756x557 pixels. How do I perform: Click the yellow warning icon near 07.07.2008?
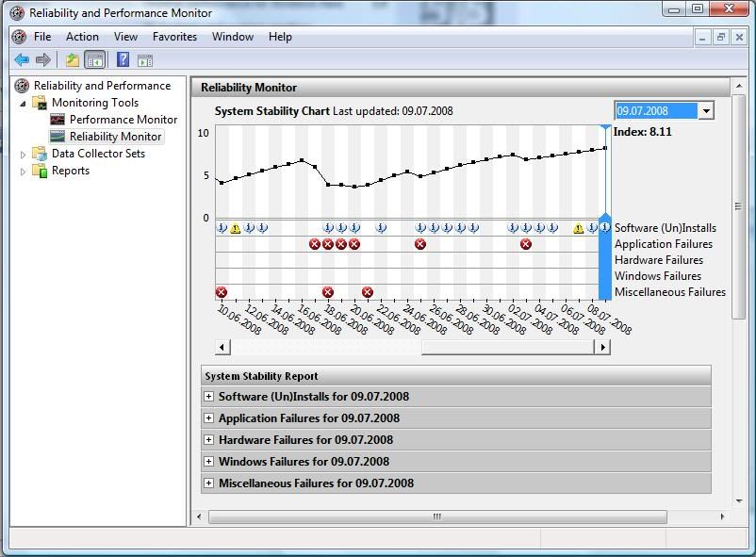pyautogui.click(x=579, y=228)
